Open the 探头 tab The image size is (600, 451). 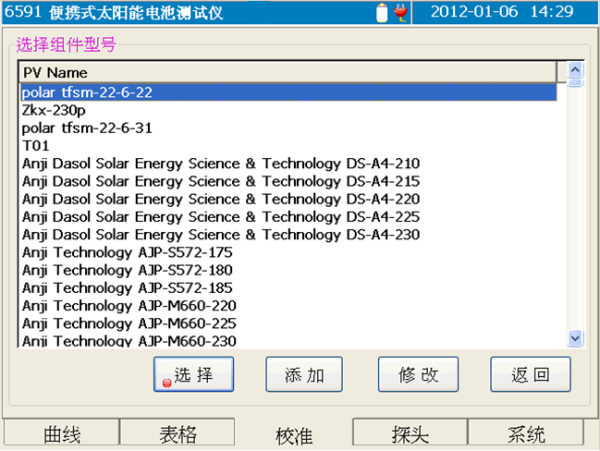(x=409, y=435)
